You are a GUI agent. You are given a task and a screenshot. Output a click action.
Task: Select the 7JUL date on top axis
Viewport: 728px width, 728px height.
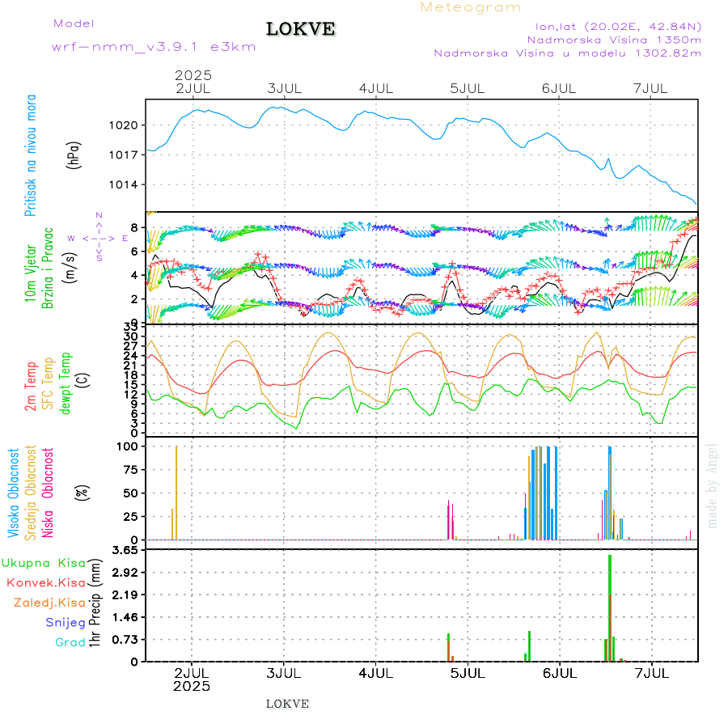click(652, 88)
